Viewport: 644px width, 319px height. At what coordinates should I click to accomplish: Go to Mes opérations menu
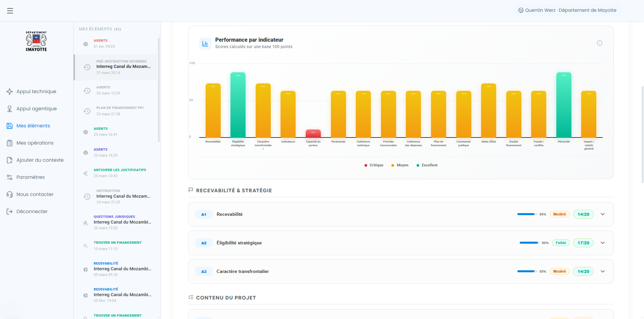tap(35, 143)
